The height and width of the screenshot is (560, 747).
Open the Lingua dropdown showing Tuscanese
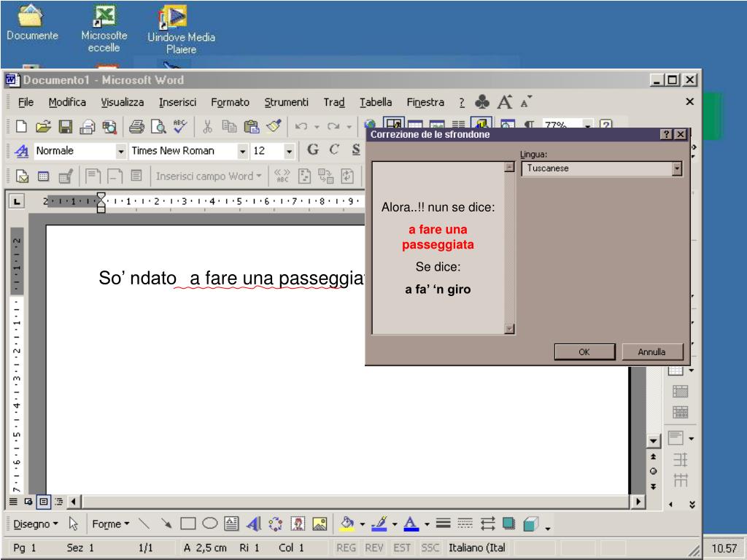(676, 168)
